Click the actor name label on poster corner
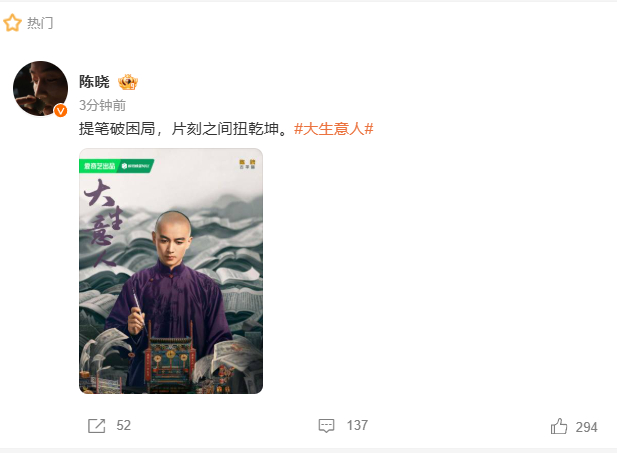Screen dimensions: 617x453 click(x=248, y=164)
